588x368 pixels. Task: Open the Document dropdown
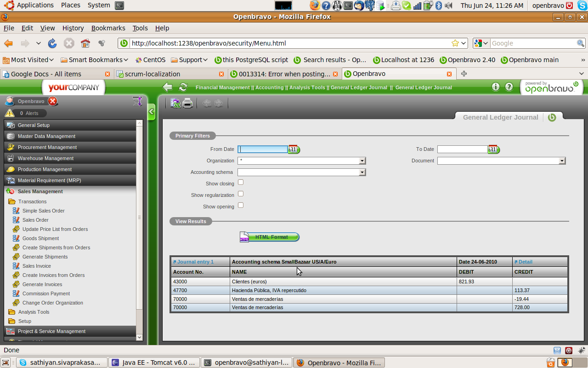(501, 161)
